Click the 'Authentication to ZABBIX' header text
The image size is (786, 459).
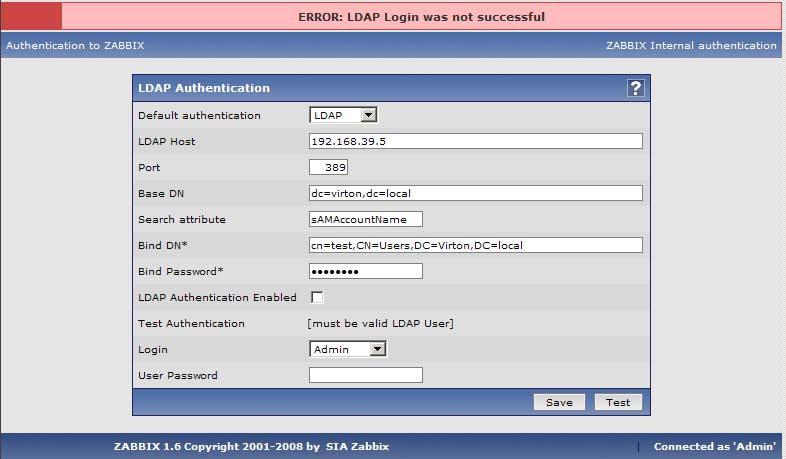pyautogui.click(x=75, y=46)
